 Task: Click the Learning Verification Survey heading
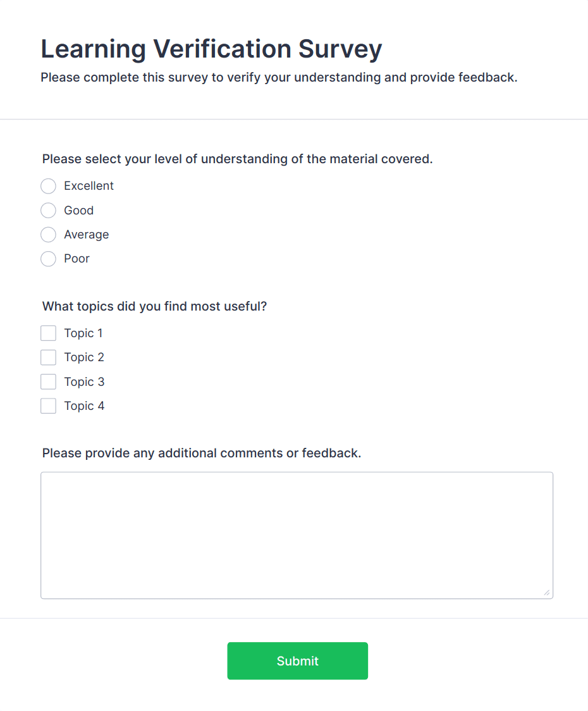[x=211, y=49]
